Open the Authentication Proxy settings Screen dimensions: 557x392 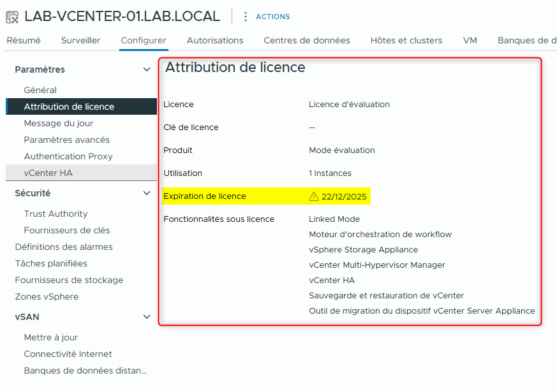(x=69, y=156)
